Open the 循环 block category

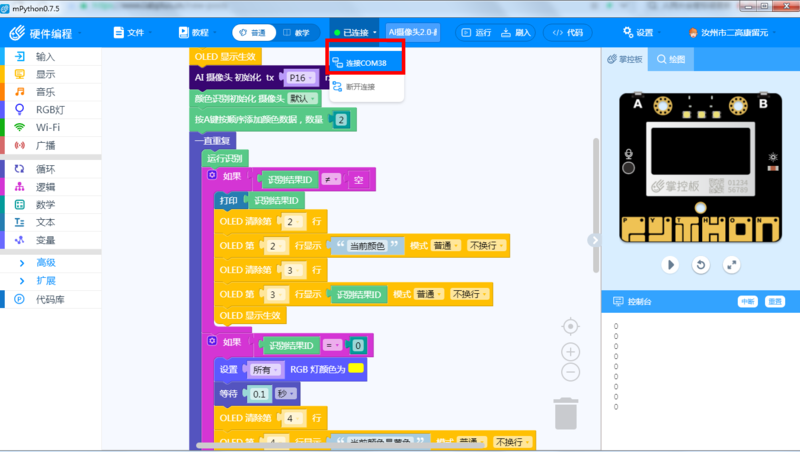click(46, 168)
